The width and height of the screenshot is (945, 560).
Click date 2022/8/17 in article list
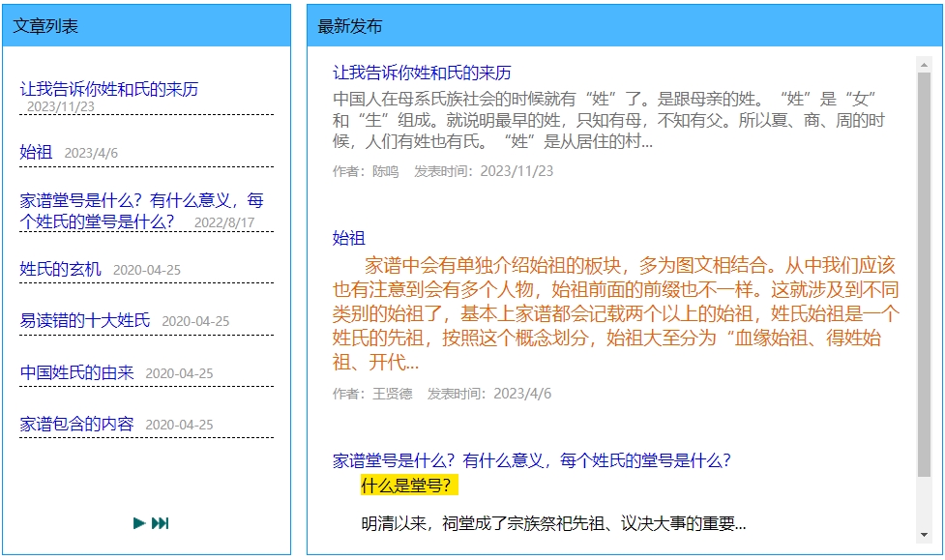coord(224,222)
